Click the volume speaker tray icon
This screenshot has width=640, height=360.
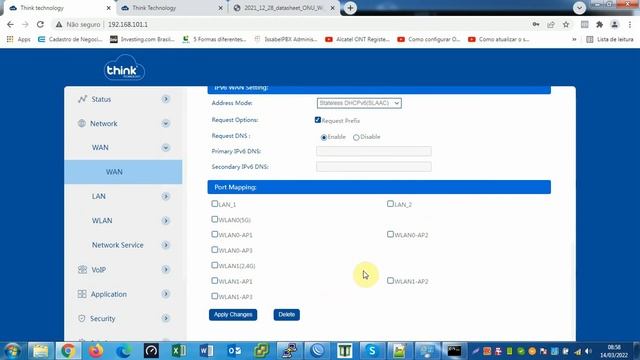pyautogui.click(x=588, y=351)
